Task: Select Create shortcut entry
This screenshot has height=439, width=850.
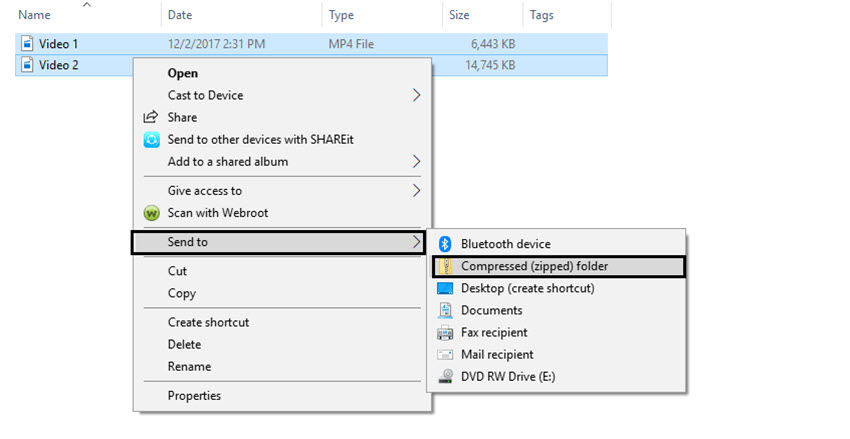Action: point(282,322)
